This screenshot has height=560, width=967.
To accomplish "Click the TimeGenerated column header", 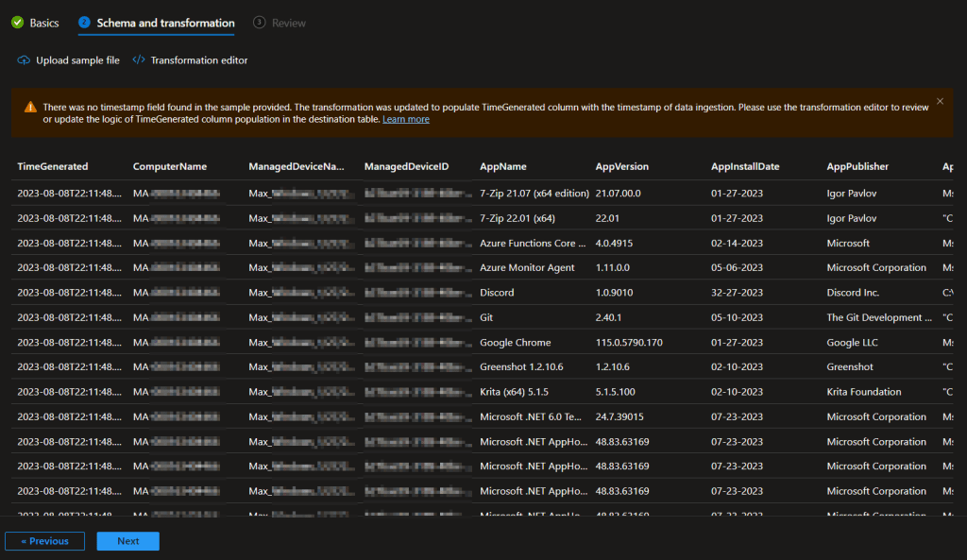I will pyautogui.click(x=53, y=166).
